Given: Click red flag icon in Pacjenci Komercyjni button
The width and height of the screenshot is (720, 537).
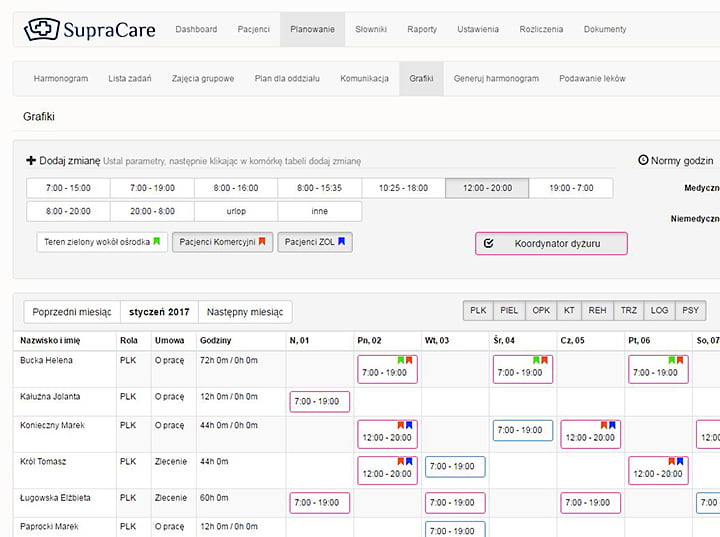Looking at the screenshot, I should tap(262, 241).
